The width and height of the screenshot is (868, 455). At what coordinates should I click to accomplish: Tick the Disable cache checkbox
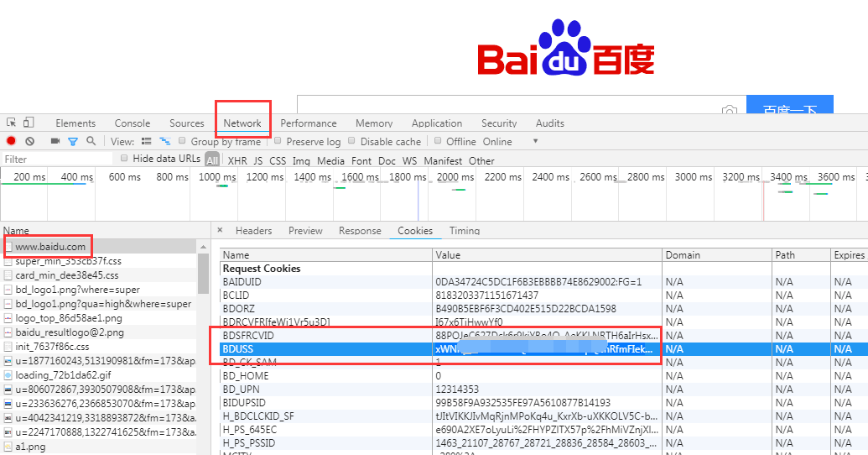[x=351, y=141]
